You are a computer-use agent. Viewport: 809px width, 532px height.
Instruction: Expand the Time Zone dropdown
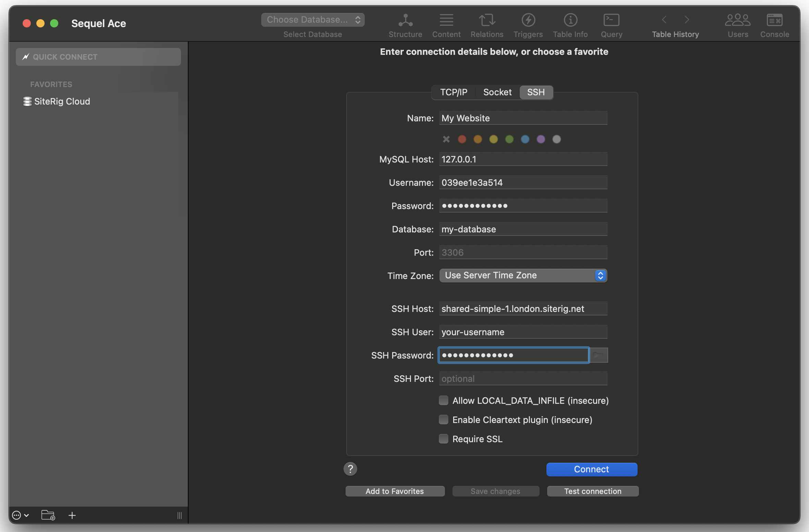coord(523,276)
